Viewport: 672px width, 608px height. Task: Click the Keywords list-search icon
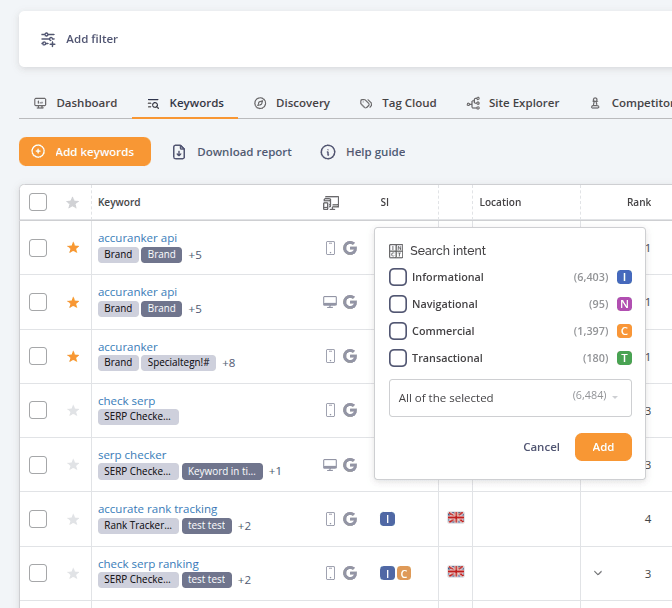pos(153,103)
